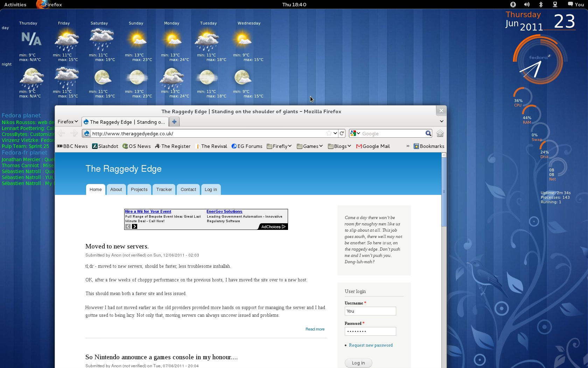Click the previous ad arrow in ad banner

click(x=128, y=226)
